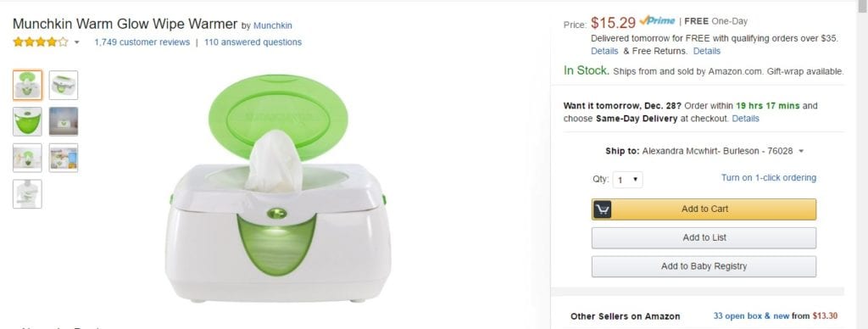Open Munchkin brand link
Image resolution: width=868 pixels, height=329 pixels.
(x=273, y=25)
